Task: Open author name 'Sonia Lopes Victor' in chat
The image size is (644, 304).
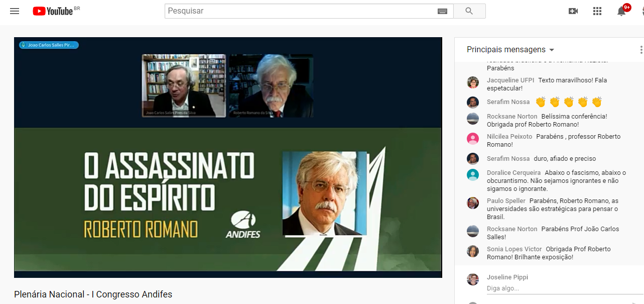Action: (x=514, y=249)
